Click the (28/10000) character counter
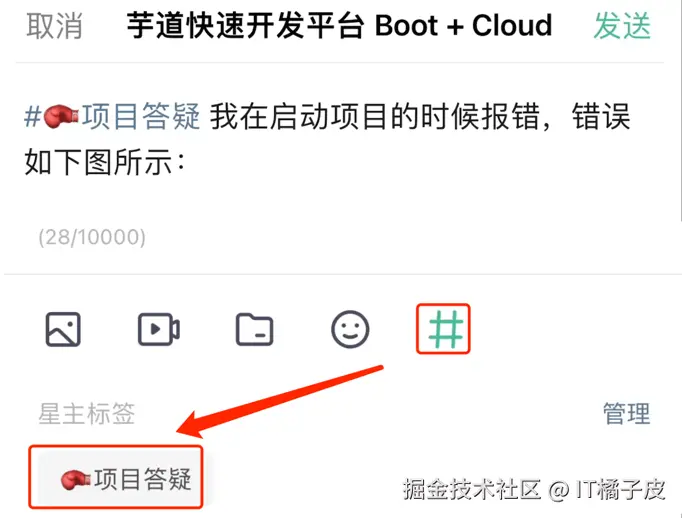Screen dimensions: 682x518 [x=92, y=237]
